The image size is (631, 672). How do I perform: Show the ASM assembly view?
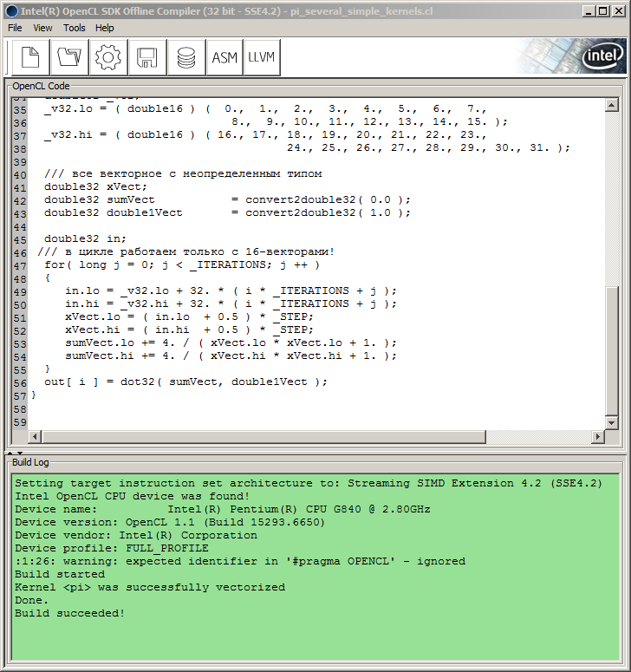pyautogui.click(x=224, y=57)
